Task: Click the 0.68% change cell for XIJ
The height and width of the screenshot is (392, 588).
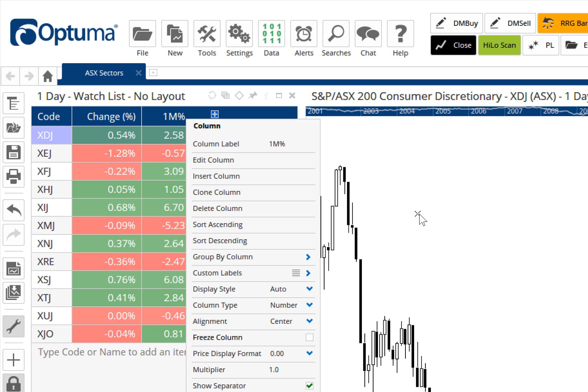Action: point(107,208)
